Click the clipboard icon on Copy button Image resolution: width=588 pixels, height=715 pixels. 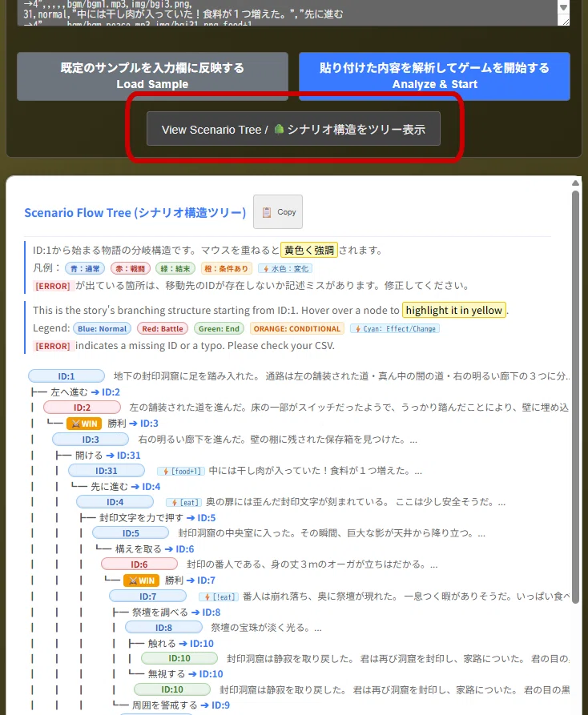tap(267, 212)
